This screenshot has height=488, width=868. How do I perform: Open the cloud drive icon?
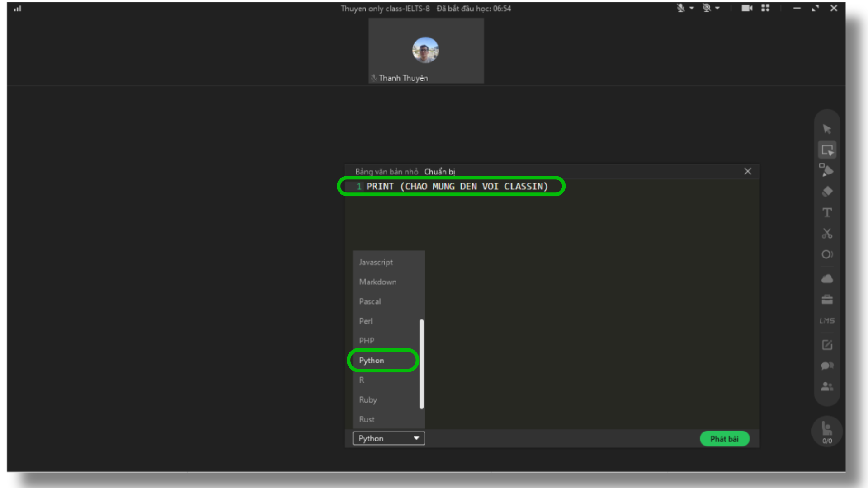pos(827,279)
